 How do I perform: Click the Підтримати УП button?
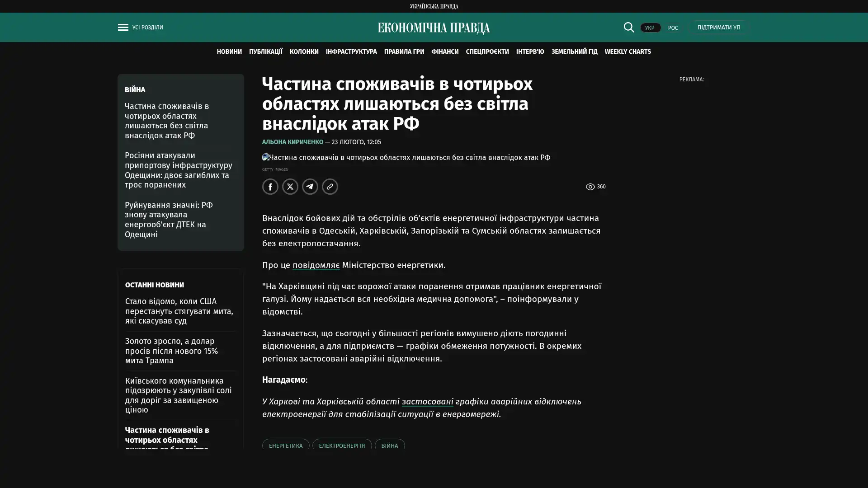coord(718,27)
